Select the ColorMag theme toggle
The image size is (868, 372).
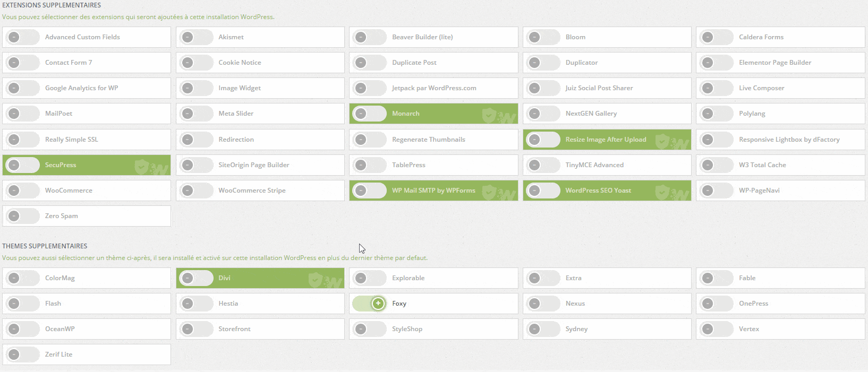coord(22,278)
